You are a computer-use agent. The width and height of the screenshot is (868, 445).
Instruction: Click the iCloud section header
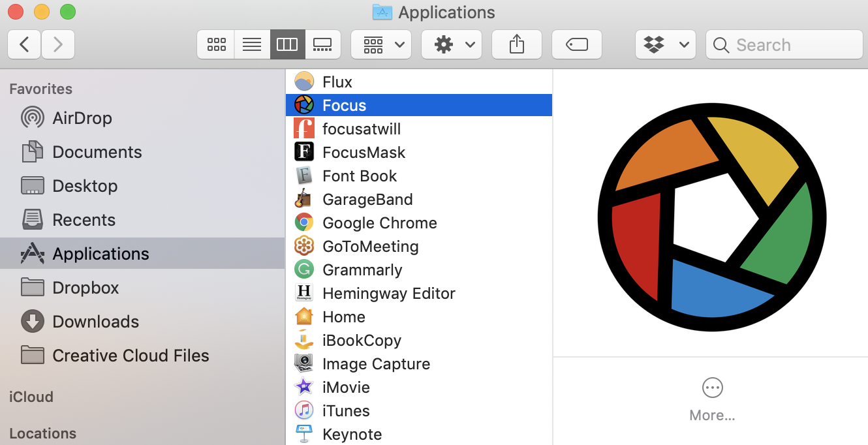(31, 397)
